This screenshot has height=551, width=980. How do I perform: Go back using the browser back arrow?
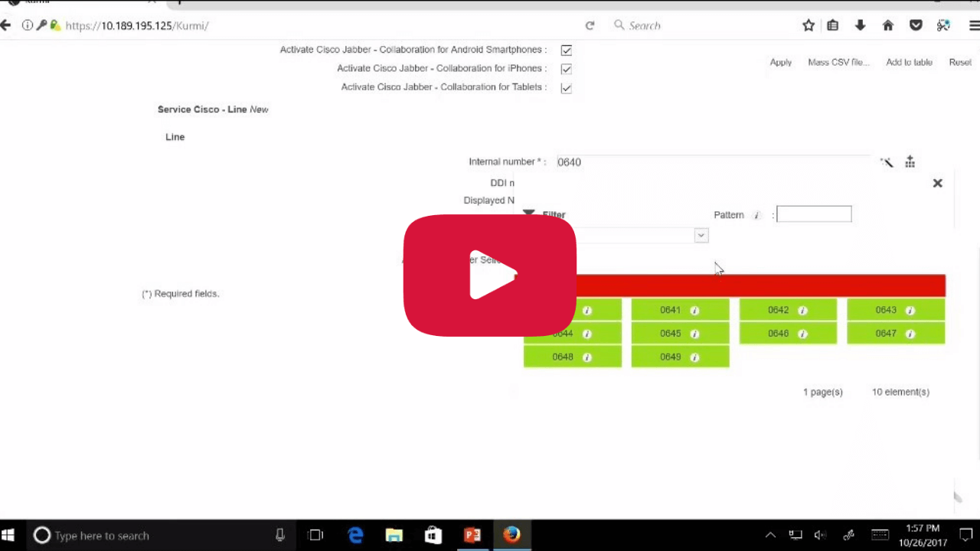pyautogui.click(x=6, y=25)
